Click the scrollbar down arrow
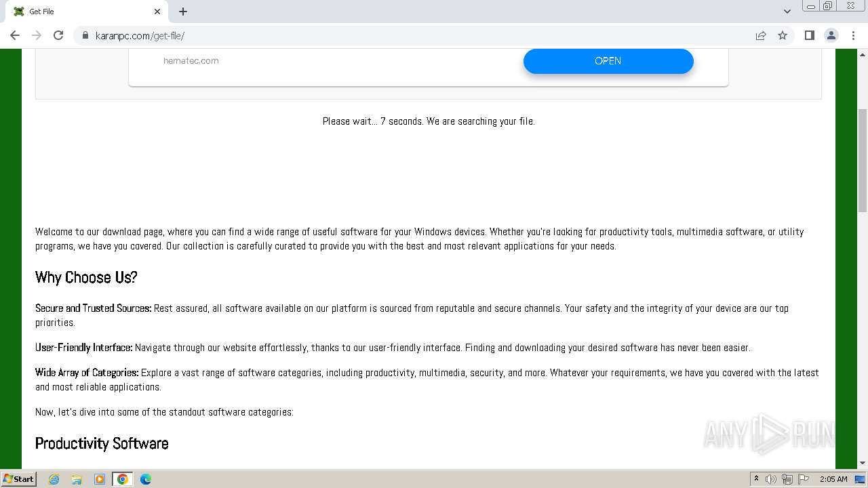The height and width of the screenshot is (488, 868). pos(863,463)
